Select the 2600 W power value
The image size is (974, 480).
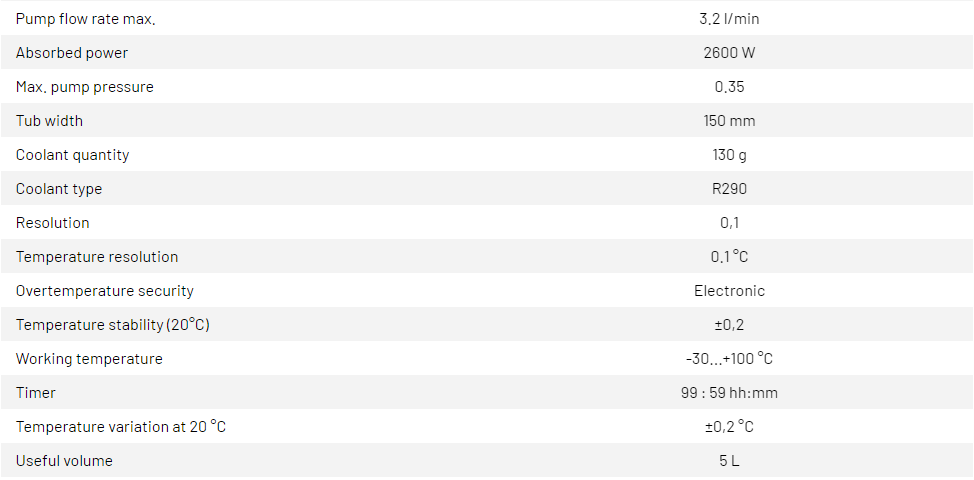point(729,53)
